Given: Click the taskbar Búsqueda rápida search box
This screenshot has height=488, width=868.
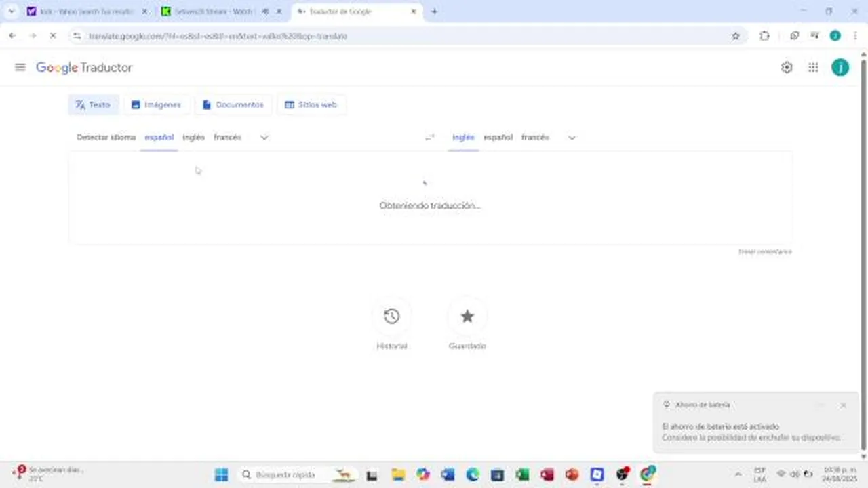Looking at the screenshot, I should tap(297, 474).
